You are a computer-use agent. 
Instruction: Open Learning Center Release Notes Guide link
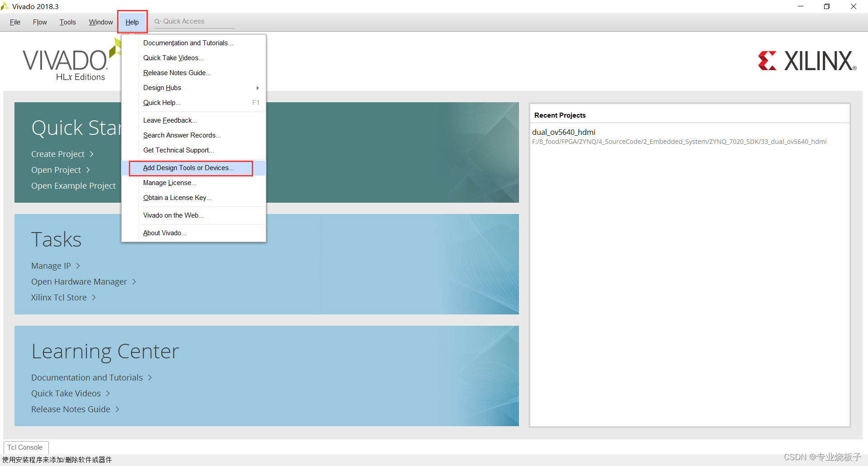click(x=75, y=409)
